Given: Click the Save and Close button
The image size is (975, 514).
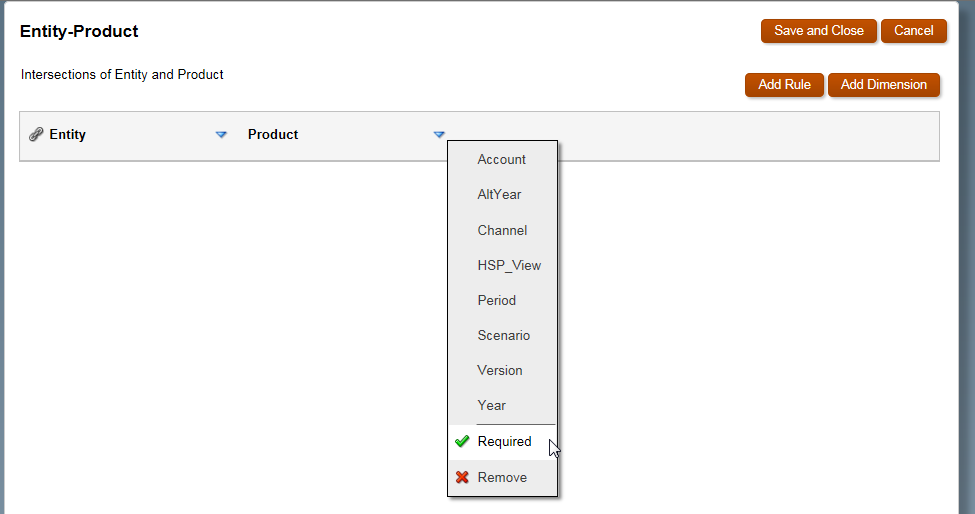Looking at the screenshot, I should coord(818,30).
